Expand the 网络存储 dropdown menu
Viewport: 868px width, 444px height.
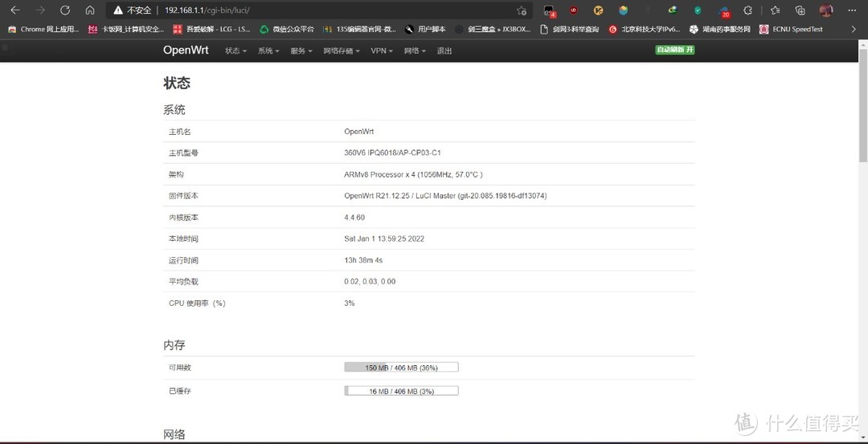pyautogui.click(x=342, y=51)
